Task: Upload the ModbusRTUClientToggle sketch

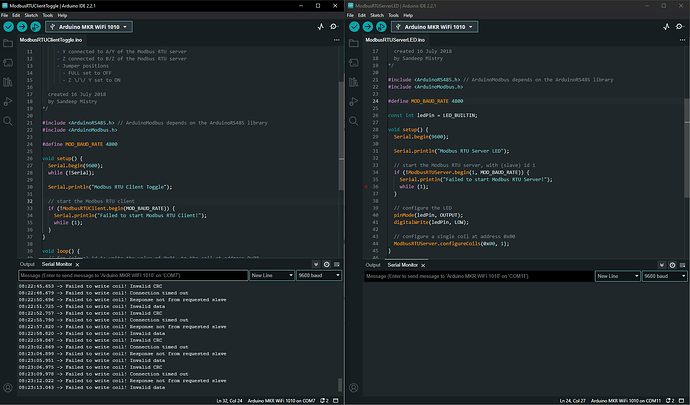Action: pos(23,27)
